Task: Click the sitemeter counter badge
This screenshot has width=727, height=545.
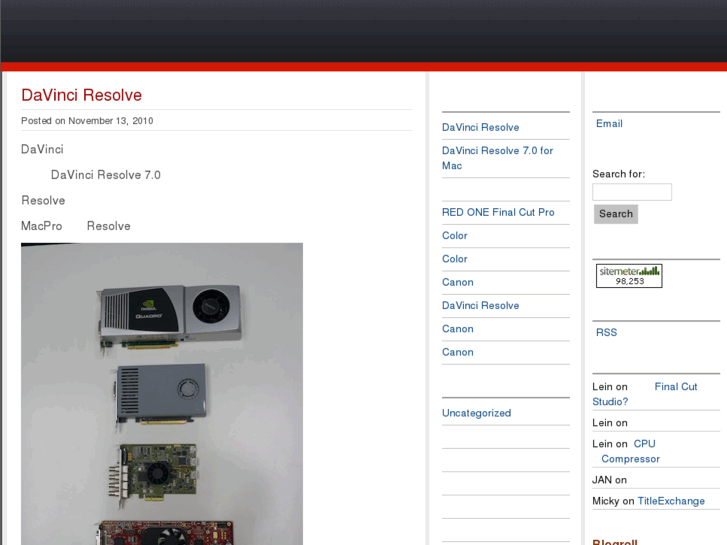Action: click(x=629, y=276)
